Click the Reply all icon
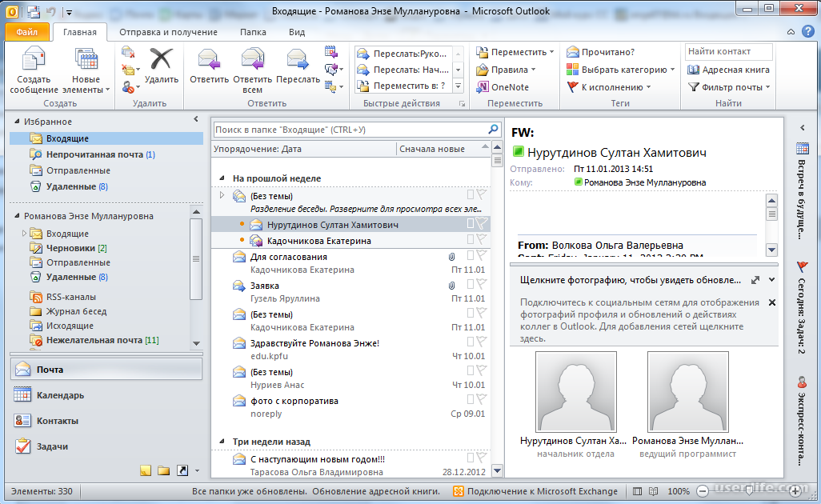This screenshot has width=821, height=504. pos(252,58)
